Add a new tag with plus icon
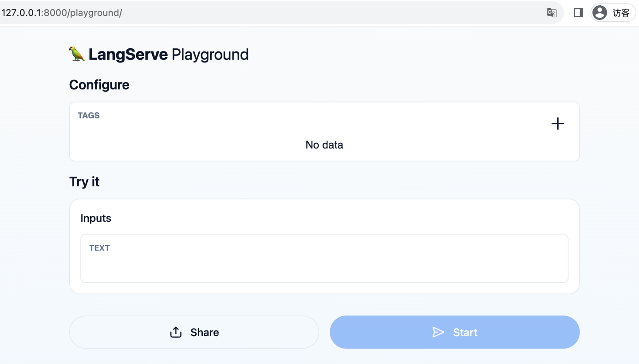Screen dimensions: 639x364 click(x=557, y=124)
